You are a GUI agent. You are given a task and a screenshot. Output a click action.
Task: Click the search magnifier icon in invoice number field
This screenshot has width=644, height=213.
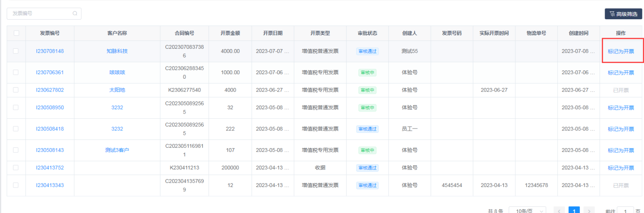[75, 13]
